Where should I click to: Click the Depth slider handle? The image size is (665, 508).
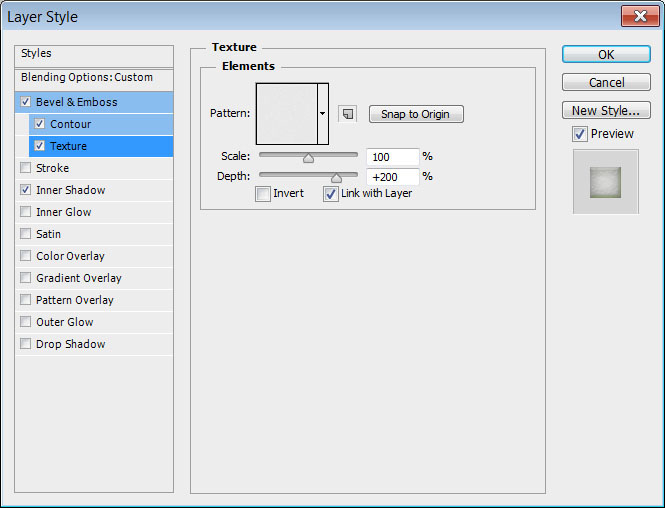click(x=337, y=177)
